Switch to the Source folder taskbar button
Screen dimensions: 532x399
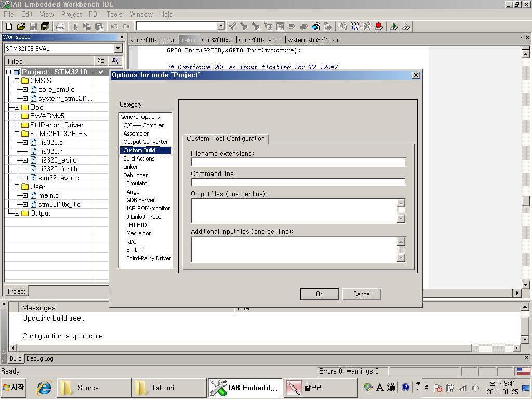94,388
